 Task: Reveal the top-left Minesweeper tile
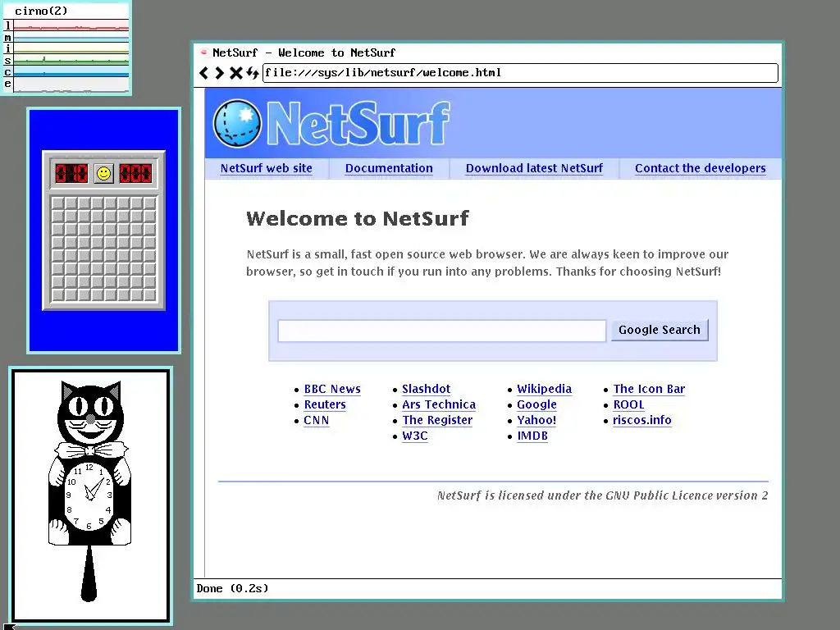click(x=58, y=203)
